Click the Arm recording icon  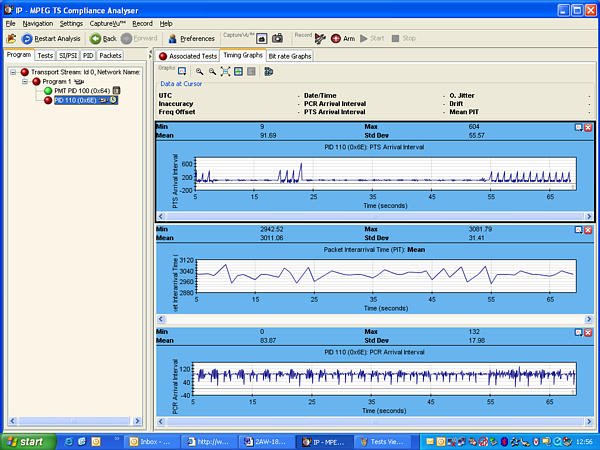(336, 38)
